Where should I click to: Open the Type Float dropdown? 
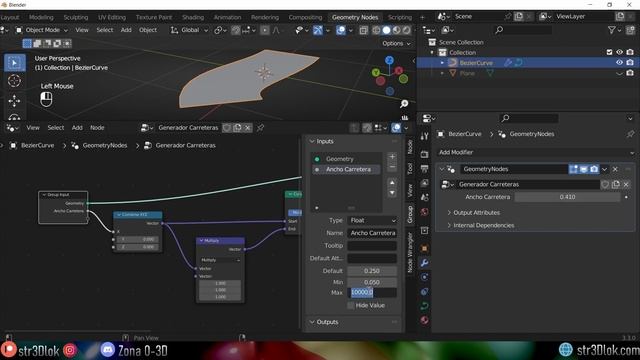click(372, 220)
